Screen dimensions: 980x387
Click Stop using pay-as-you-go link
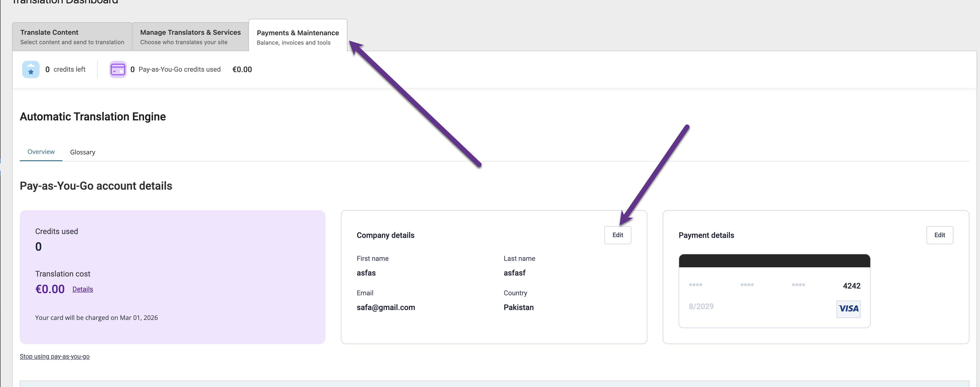(x=54, y=357)
